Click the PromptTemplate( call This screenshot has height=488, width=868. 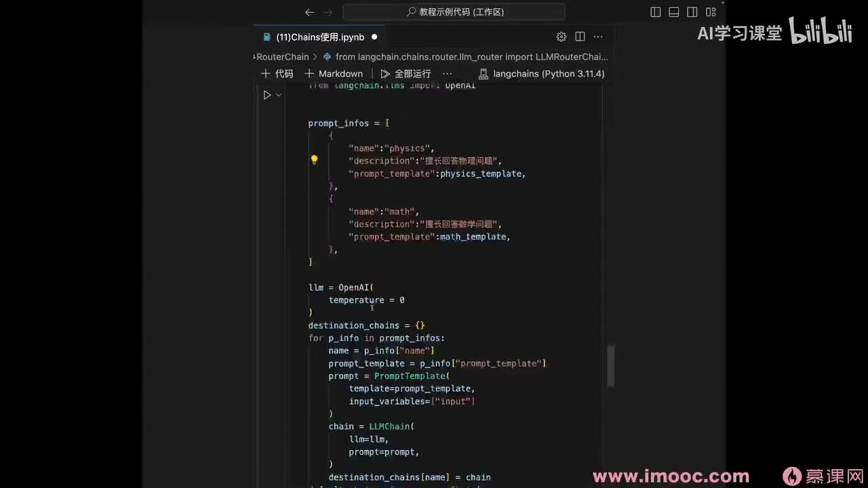click(x=412, y=375)
